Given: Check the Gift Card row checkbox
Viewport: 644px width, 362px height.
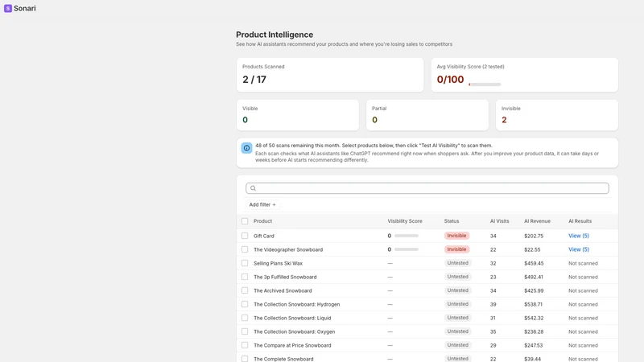Looking at the screenshot, I should point(245,236).
